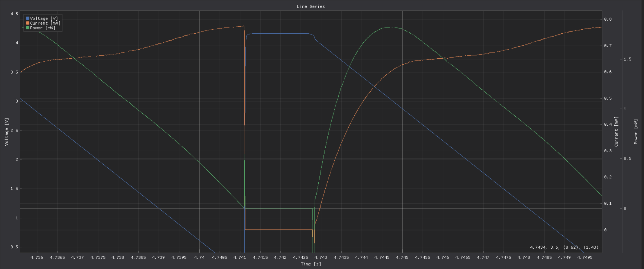Click the '4.7395' time axis tick

pos(179,257)
